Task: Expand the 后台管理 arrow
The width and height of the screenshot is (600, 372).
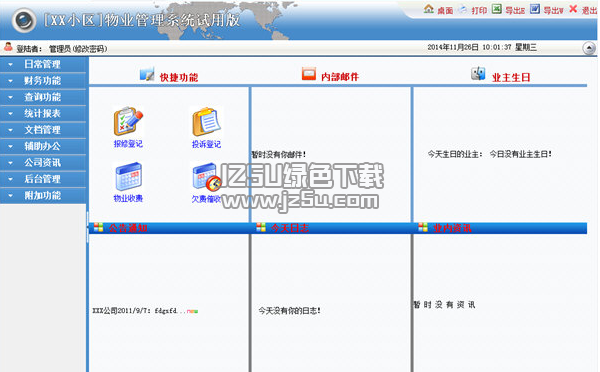Action: 10,179
